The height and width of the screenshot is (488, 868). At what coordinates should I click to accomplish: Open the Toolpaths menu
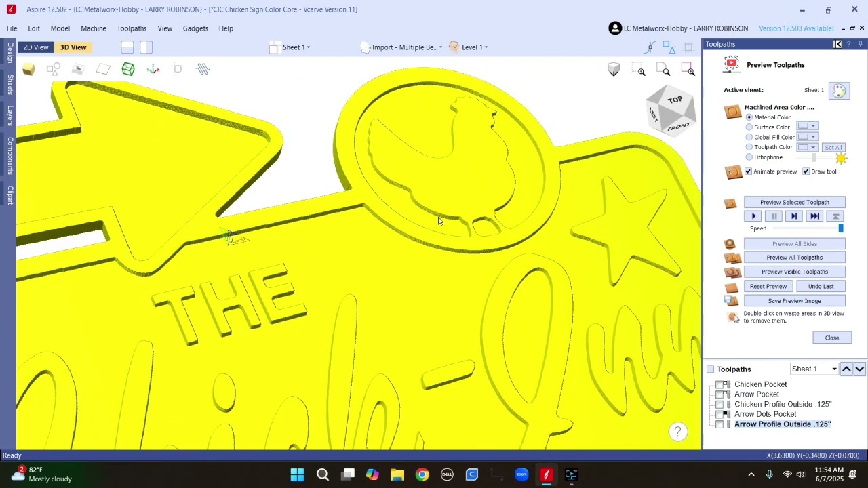point(132,28)
